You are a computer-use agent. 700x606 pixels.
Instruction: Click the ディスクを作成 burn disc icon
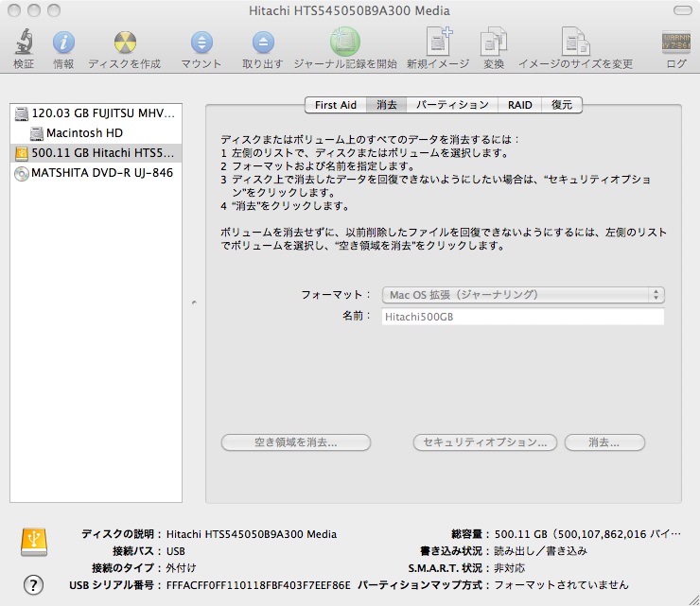125,43
